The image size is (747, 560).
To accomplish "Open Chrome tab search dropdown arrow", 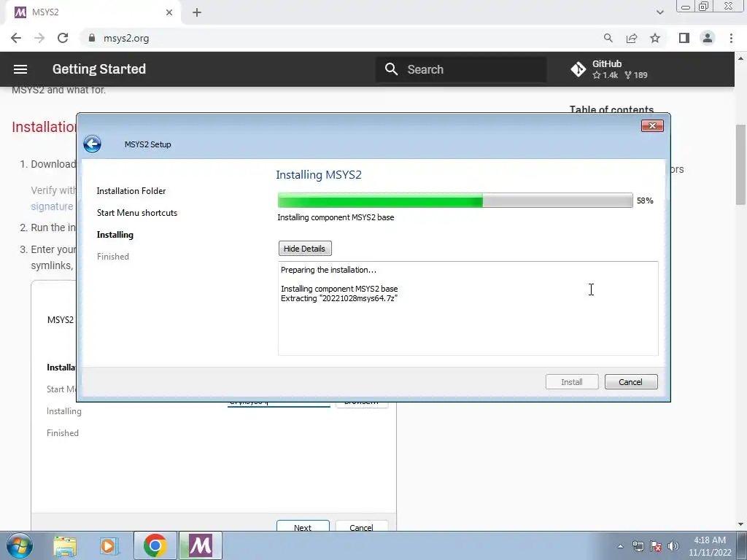I will pos(659,12).
